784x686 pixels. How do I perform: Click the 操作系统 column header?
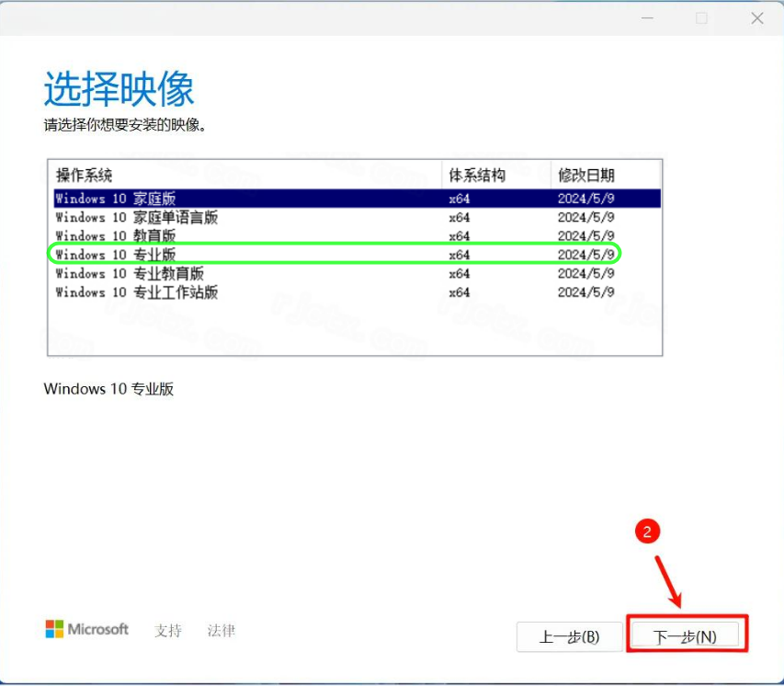[x=245, y=175]
